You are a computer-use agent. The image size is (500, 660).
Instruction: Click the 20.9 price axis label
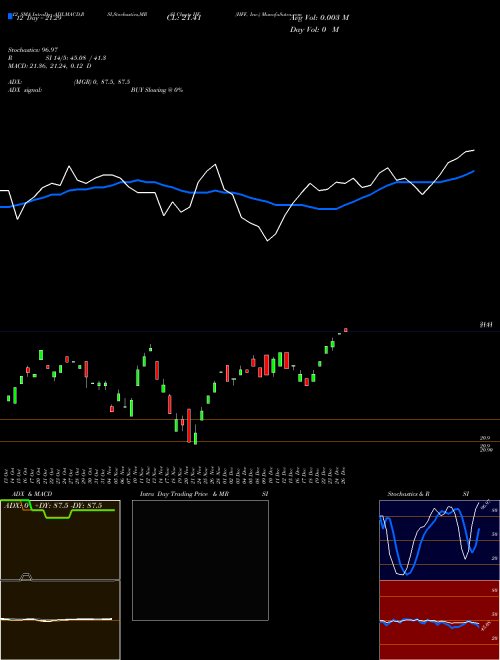pyautogui.click(x=485, y=438)
